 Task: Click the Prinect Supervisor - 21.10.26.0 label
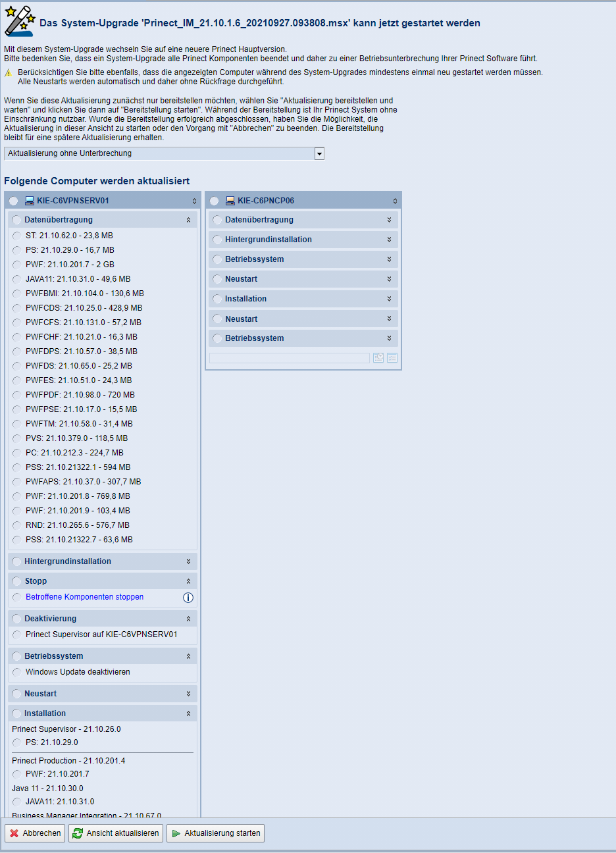(66, 729)
